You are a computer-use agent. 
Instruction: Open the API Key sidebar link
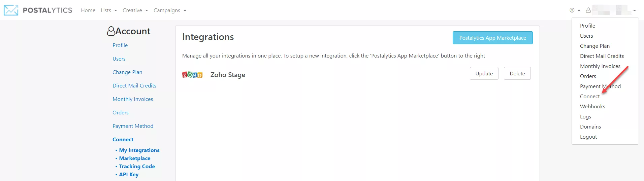129,174
